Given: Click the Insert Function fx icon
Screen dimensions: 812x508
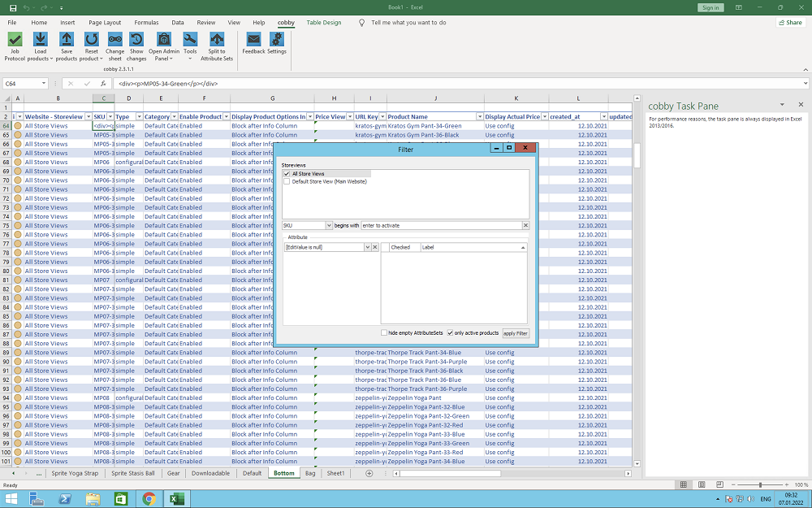Looking at the screenshot, I should 104,84.
